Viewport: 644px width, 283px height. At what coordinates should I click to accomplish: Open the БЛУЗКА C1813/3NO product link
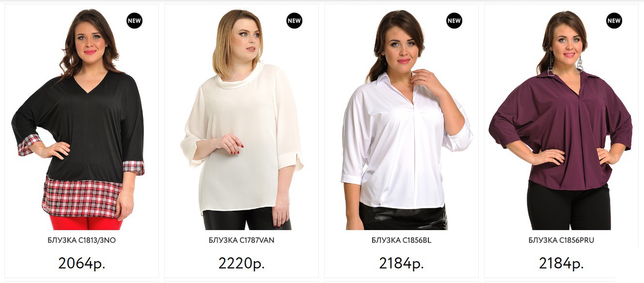[x=81, y=240]
